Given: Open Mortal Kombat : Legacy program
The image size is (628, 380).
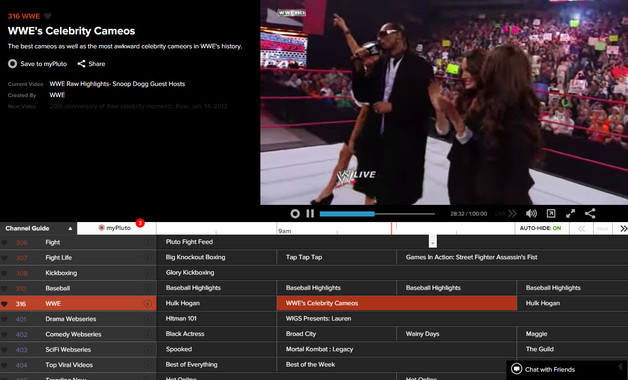Looking at the screenshot, I should 397,349.
